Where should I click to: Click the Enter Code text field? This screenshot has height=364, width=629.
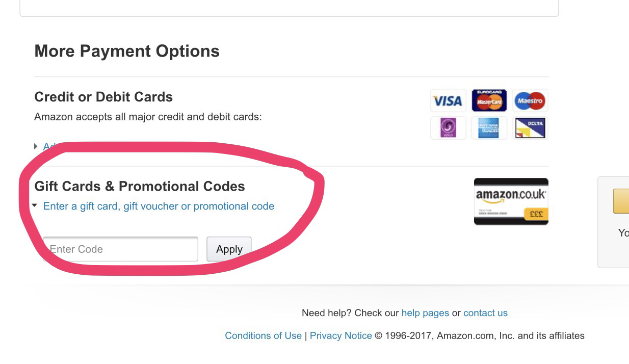pyautogui.click(x=121, y=249)
